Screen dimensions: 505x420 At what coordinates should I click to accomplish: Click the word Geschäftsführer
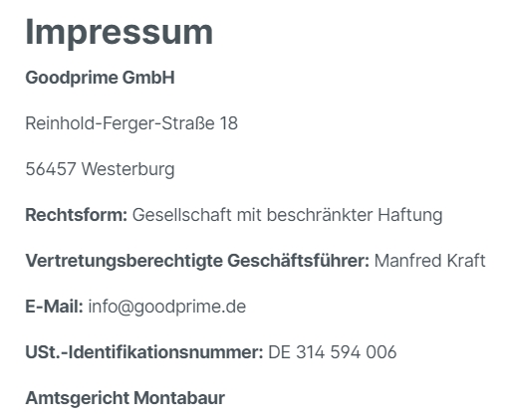tap(299, 261)
